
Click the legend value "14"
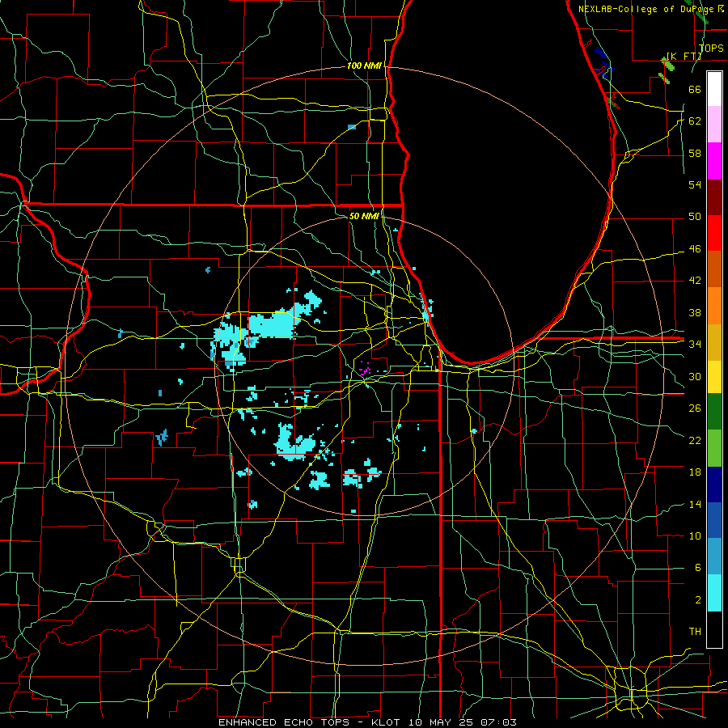[695, 504]
